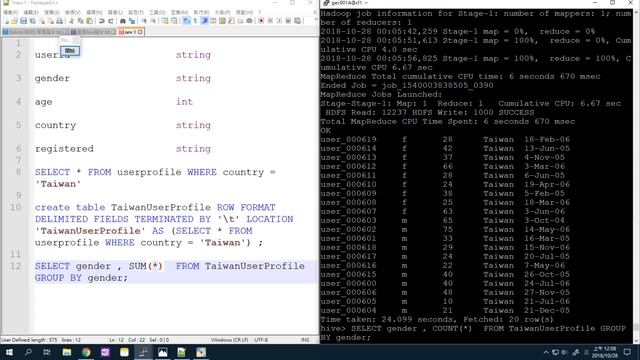
Task: Toggle the indent guide toolbar button
Action: (x=204, y=21)
